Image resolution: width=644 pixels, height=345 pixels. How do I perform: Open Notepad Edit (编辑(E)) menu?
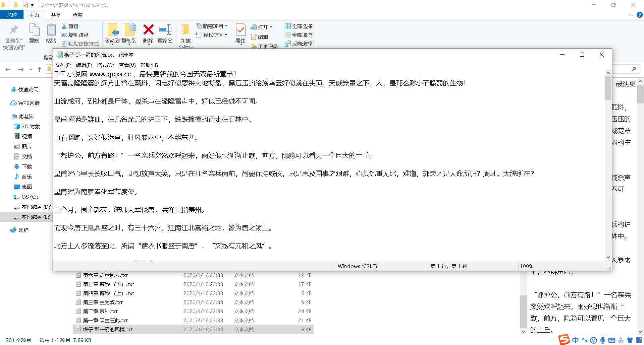click(x=84, y=65)
